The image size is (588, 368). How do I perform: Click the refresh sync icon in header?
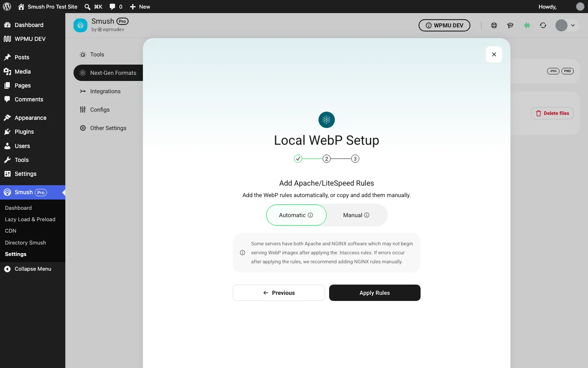click(x=543, y=25)
